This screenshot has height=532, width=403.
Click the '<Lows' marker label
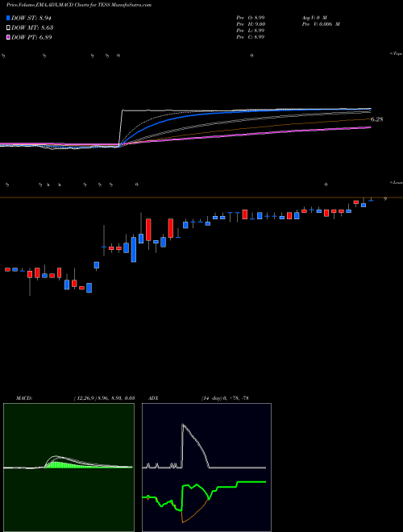tap(397, 182)
